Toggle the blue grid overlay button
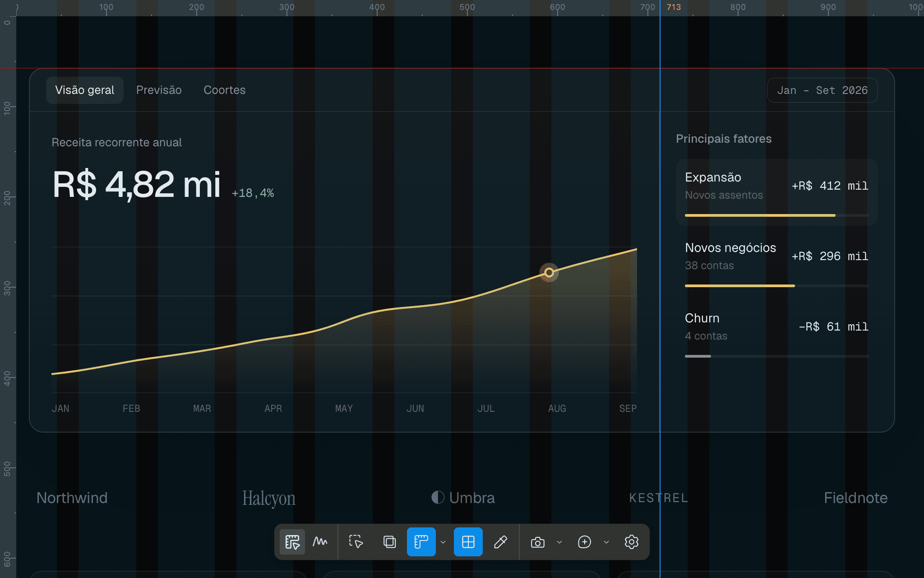This screenshot has width=924, height=578. pyautogui.click(x=468, y=542)
